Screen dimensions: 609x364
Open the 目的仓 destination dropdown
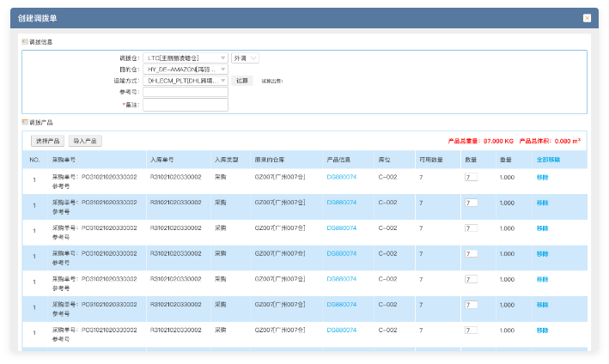[186, 70]
